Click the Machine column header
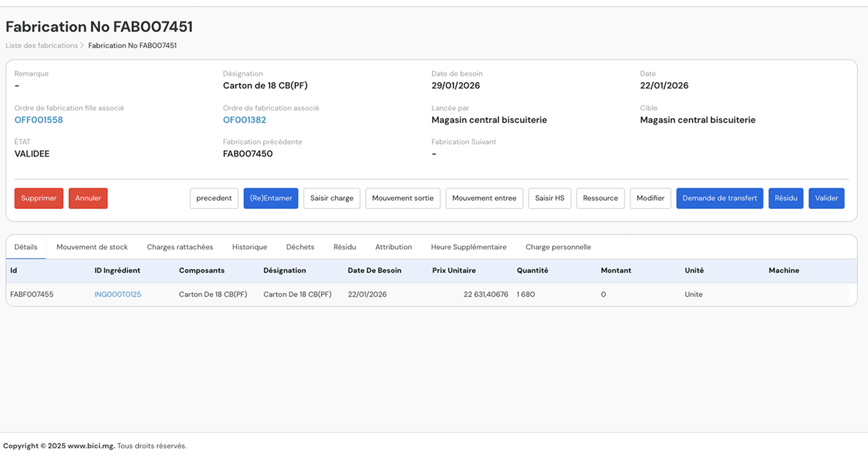 [784, 270]
